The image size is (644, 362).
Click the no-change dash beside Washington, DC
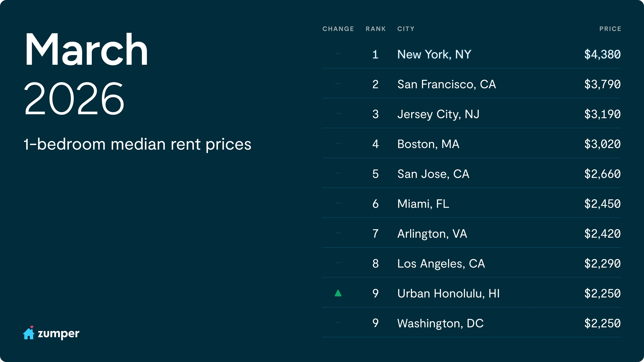coord(338,323)
